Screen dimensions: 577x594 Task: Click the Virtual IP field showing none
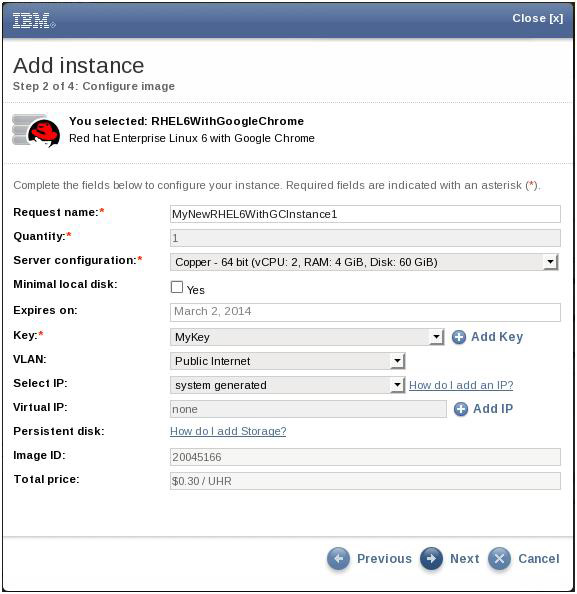pos(308,409)
